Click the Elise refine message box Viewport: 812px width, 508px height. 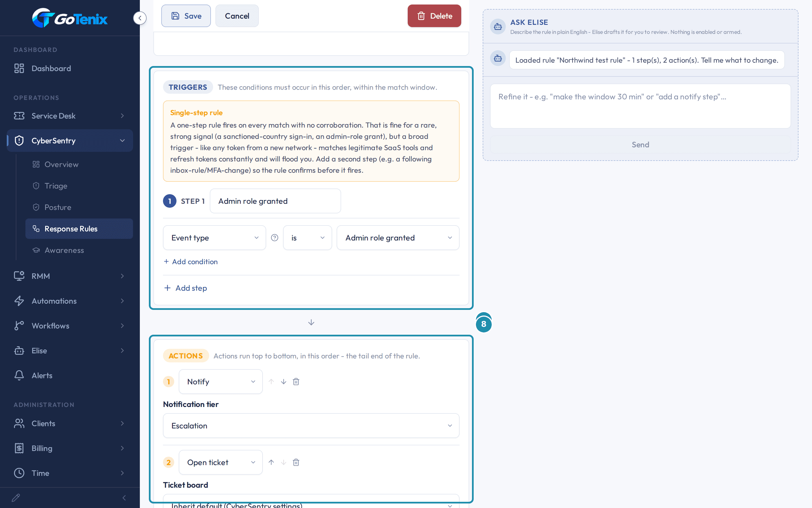(x=640, y=106)
